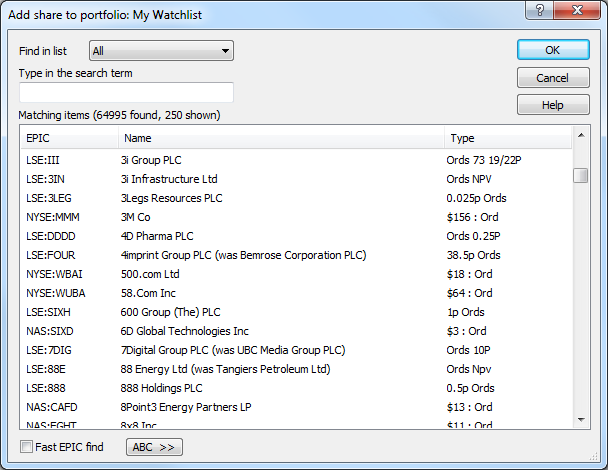Click the type value $156 : Ord
The height and width of the screenshot is (470, 608).
pos(472,217)
